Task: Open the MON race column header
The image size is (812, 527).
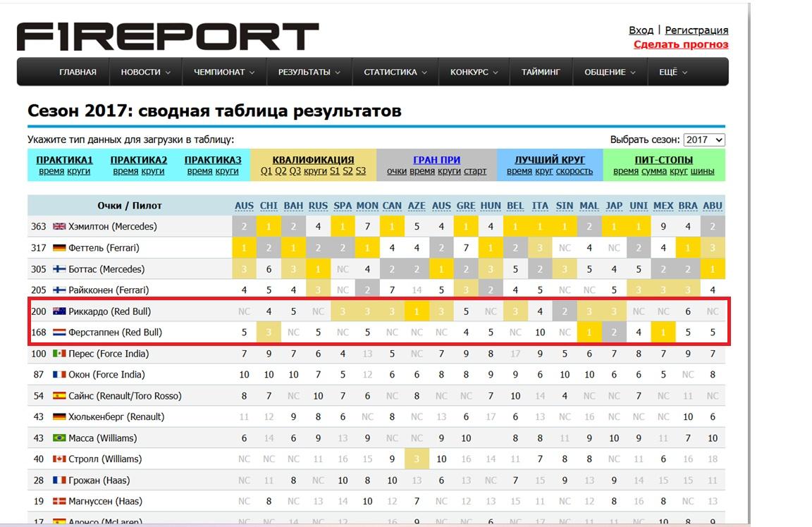Action: coord(367,206)
